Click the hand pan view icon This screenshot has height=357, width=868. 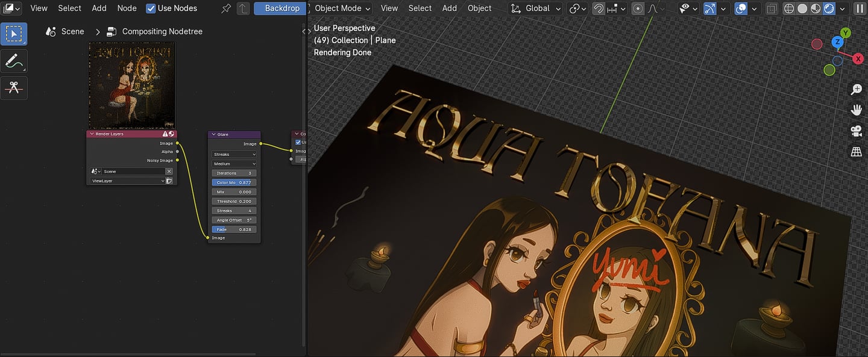856,110
